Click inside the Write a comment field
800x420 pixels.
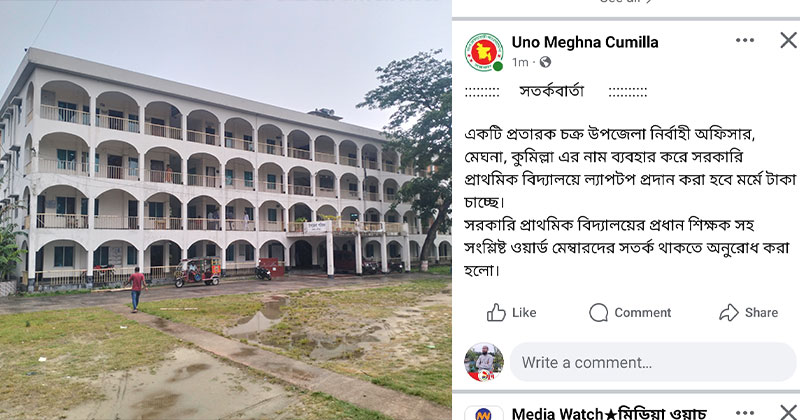tap(653, 362)
